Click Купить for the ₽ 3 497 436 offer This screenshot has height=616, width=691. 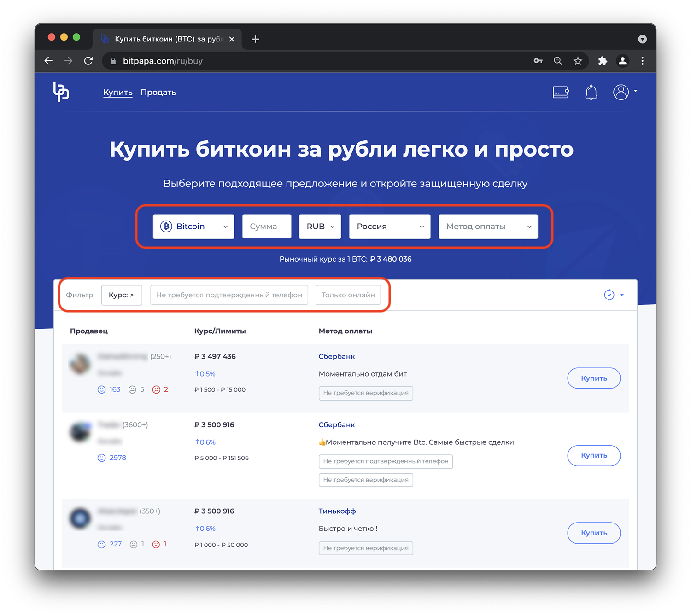click(x=594, y=378)
